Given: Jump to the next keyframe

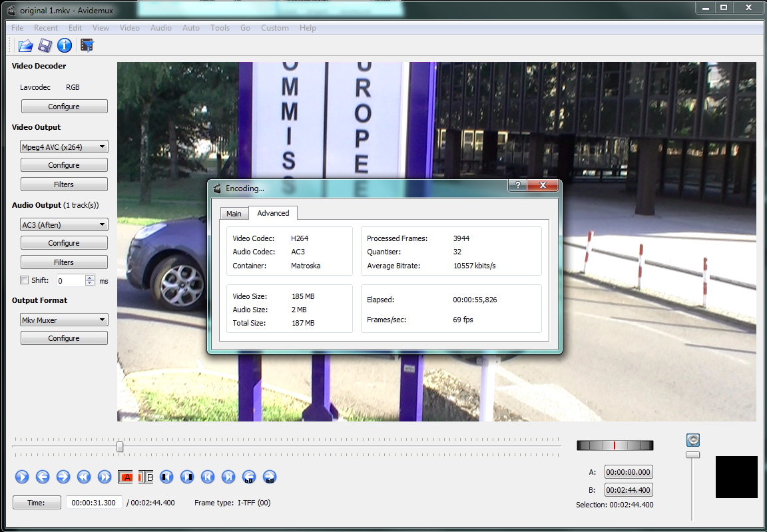Looking at the screenshot, I should coord(104,477).
